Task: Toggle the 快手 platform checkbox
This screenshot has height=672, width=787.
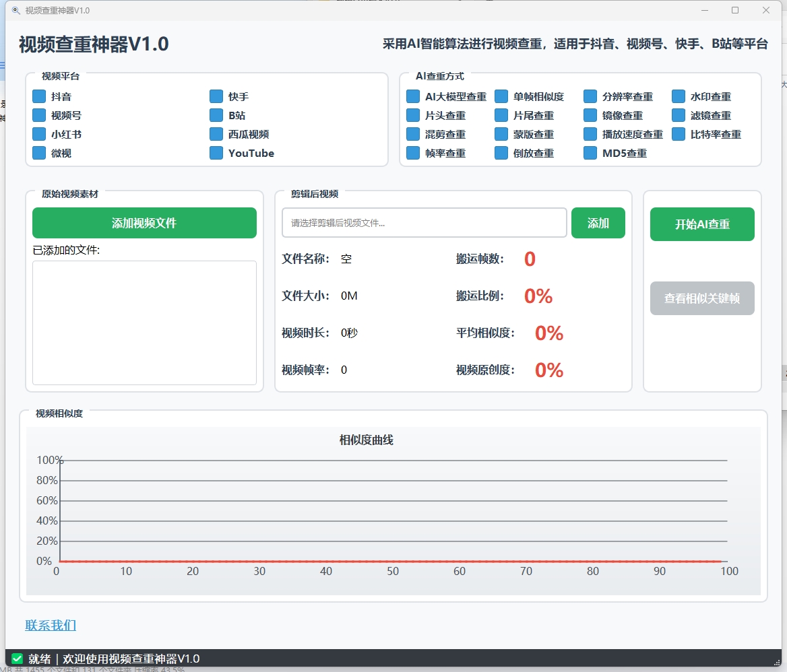Action: (x=216, y=96)
